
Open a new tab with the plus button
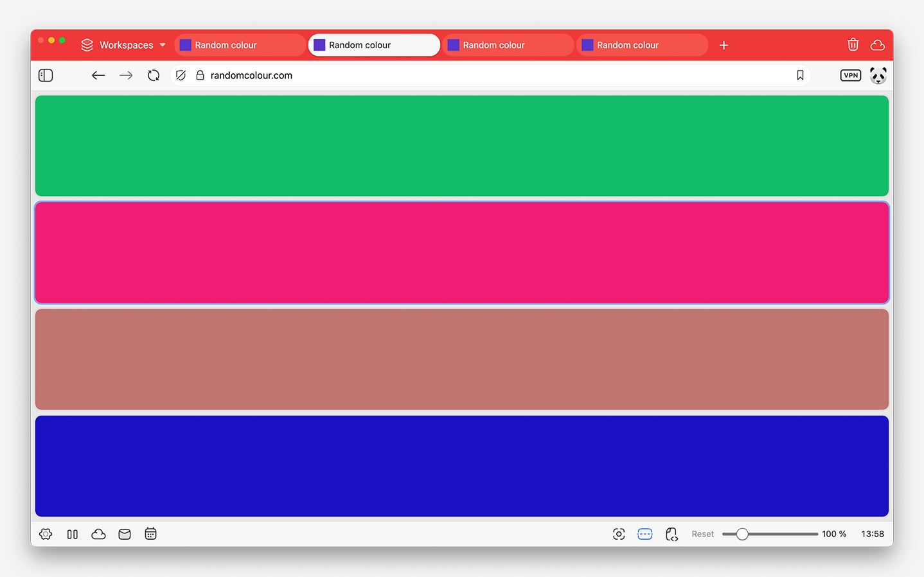724,45
